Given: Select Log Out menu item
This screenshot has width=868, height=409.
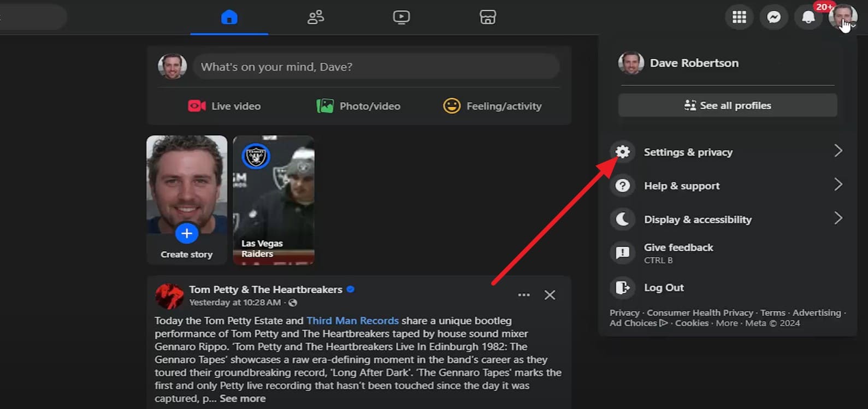Looking at the screenshot, I should pyautogui.click(x=728, y=287).
